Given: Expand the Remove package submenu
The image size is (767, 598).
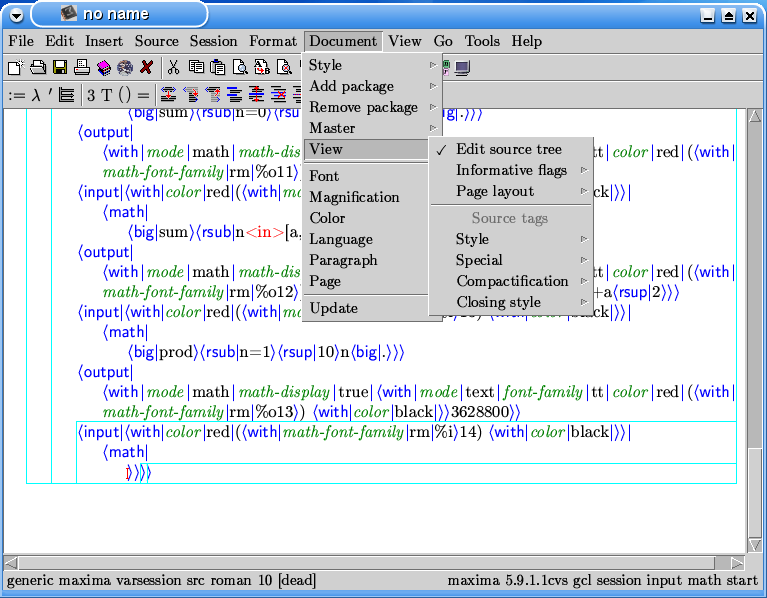Looking at the screenshot, I should (x=372, y=107).
